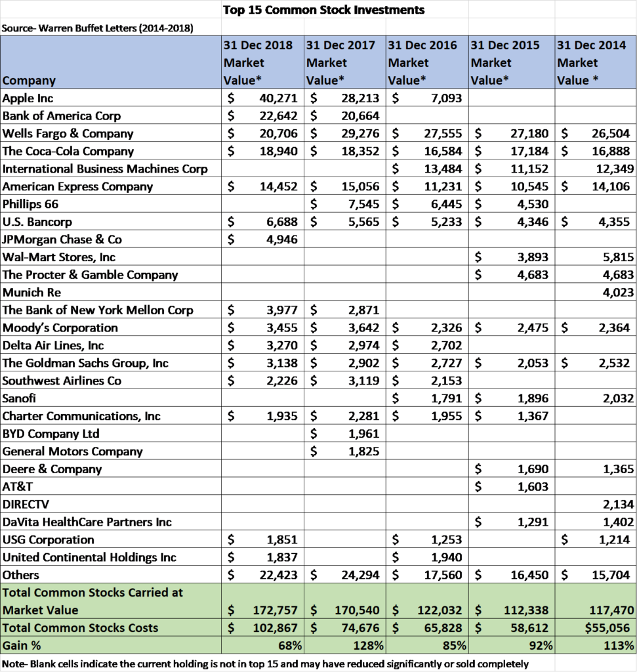Select the $55,056 total cost cell
The height and width of the screenshot is (672, 637).
(x=609, y=628)
